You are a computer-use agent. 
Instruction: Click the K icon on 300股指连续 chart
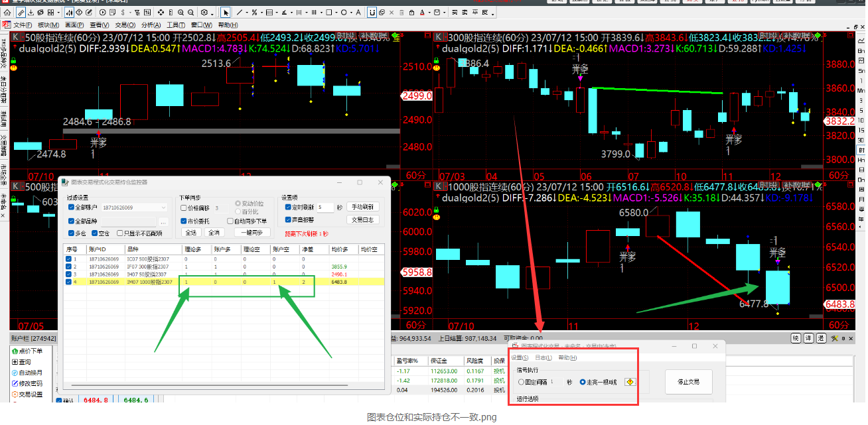pyautogui.click(x=439, y=37)
